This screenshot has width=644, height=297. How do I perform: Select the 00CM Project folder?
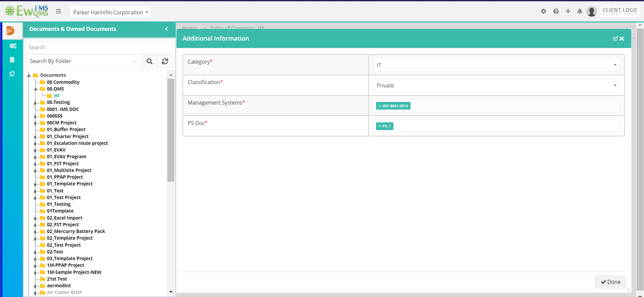(62, 123)
